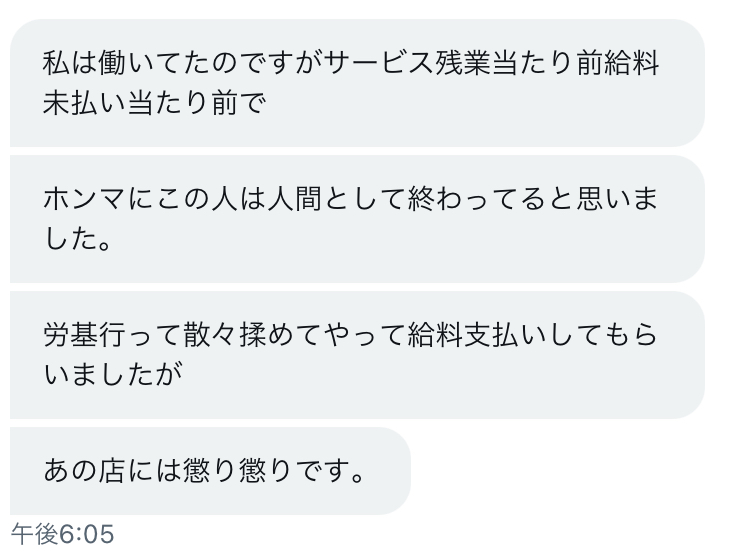Select the message starting with ホンマにこの人は
The width and height of the screenshot is (748, 555).
pyautogui.click(x=357, y=219)
